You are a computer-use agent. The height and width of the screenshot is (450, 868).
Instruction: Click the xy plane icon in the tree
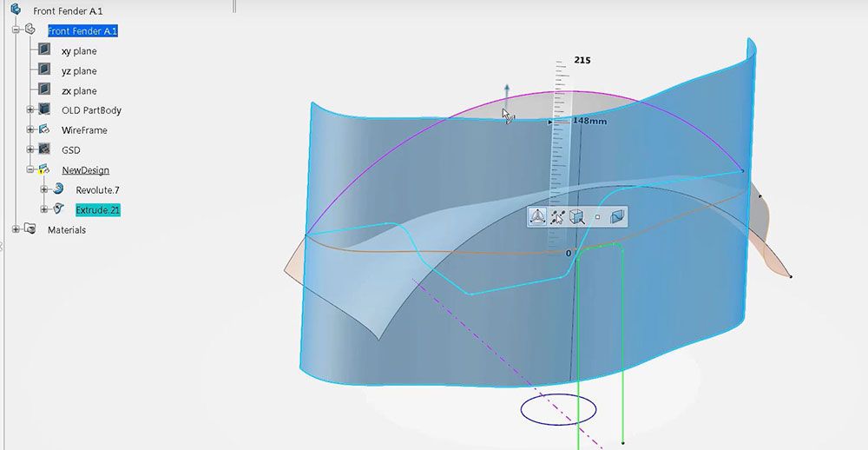(44, 50)
